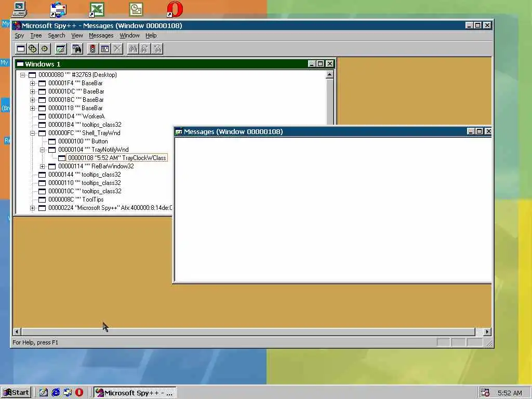Expand the 000001DC BaseBar node
Screen dimensions: 532x399
tap(33, 91)
